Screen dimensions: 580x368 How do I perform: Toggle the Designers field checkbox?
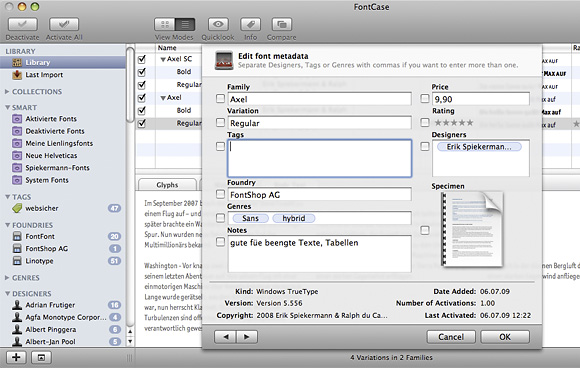coord(425,146)
